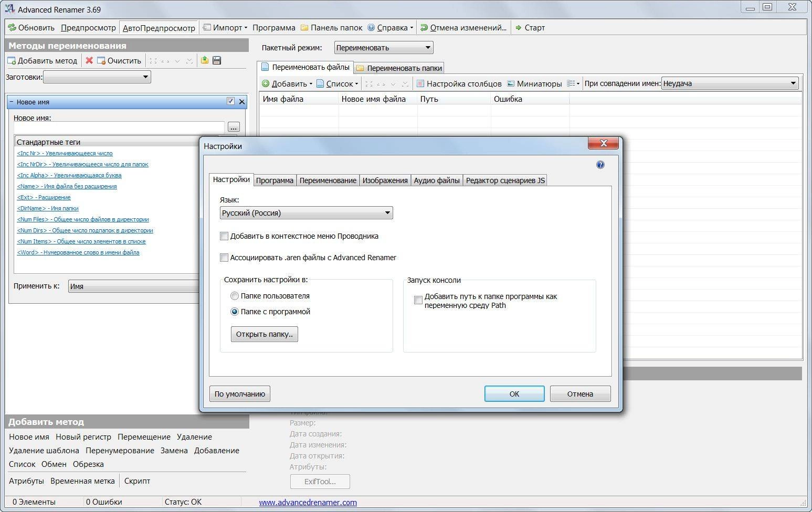Click the Ошибка column header
Screen dimensions: 812x512
tap(530, 99)
